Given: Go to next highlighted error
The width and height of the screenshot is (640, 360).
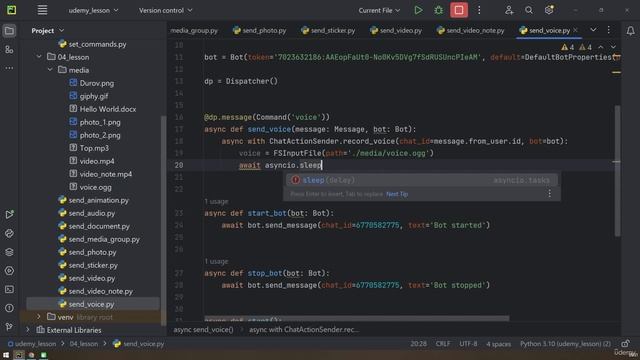Looking at the screenshot, I should pos(613,47).
